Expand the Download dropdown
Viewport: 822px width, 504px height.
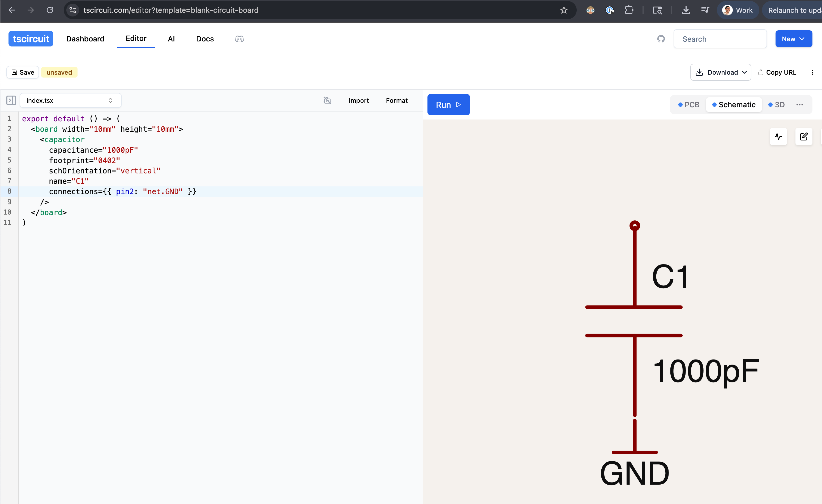pos(720,72)
